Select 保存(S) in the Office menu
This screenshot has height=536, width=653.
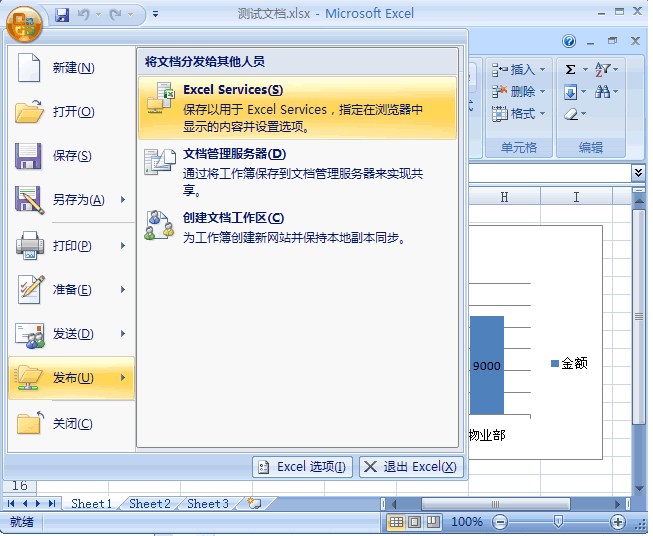point(71,155)
